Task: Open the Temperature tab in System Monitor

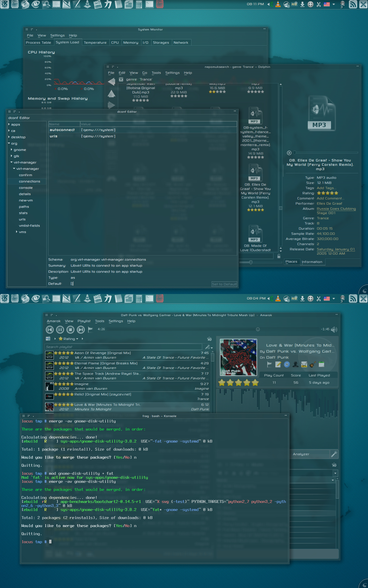Action: [x=95, y=43]
